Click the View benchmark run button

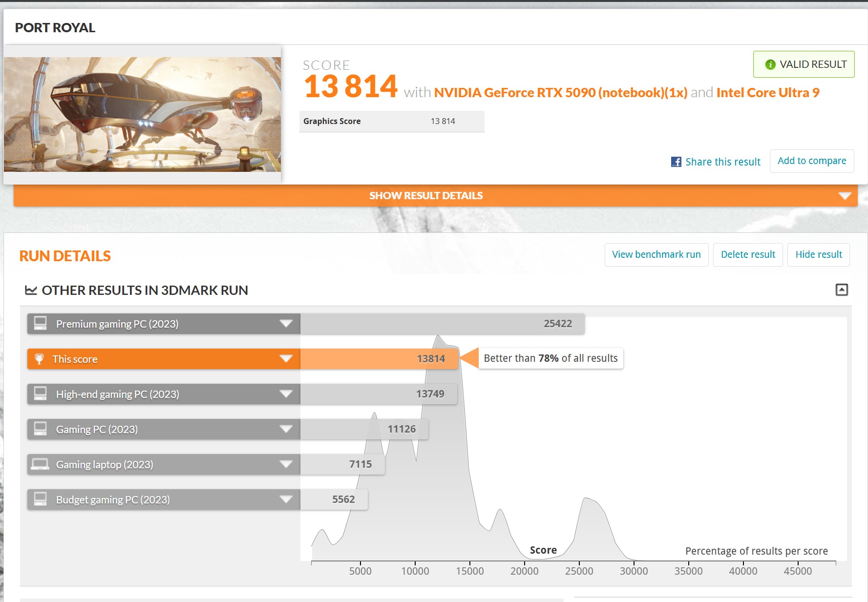pos(656,255)
